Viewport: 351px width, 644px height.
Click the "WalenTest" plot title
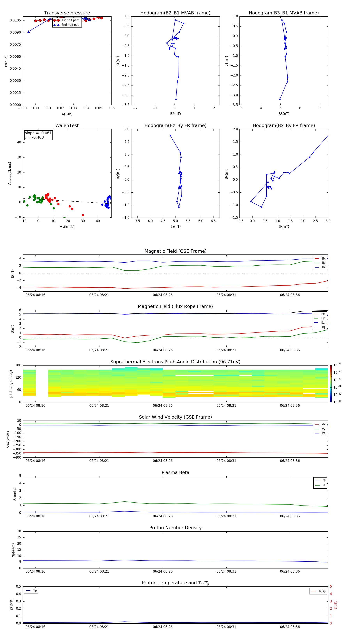pos(67,125)
